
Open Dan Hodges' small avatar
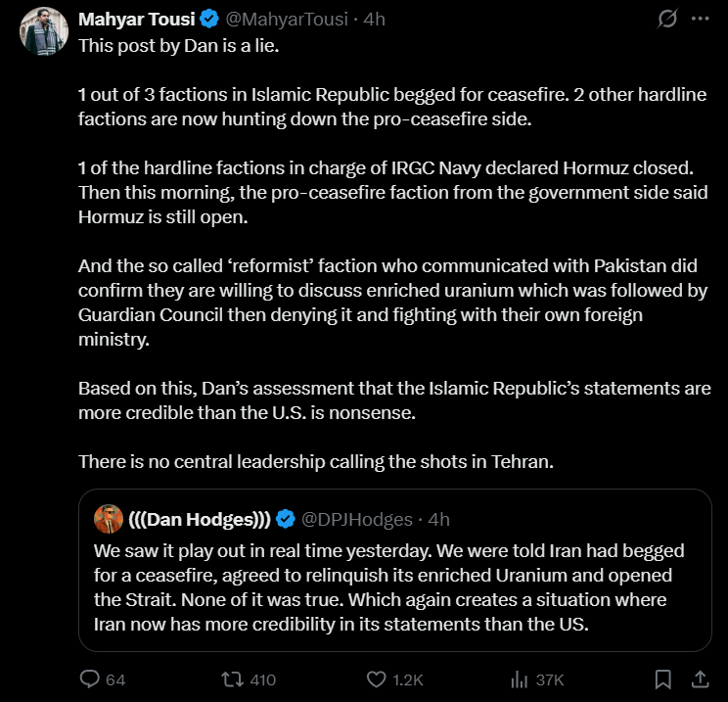(x=109, y=518)
